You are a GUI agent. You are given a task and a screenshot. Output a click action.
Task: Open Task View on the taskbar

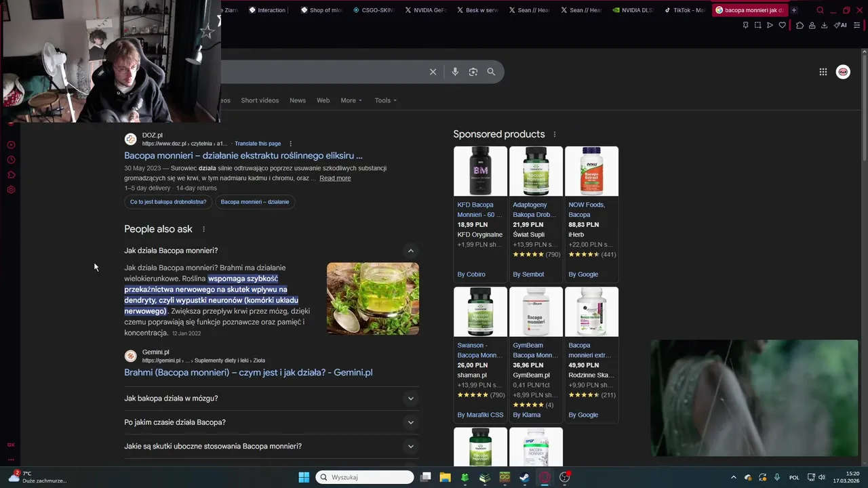click(425, 477)
